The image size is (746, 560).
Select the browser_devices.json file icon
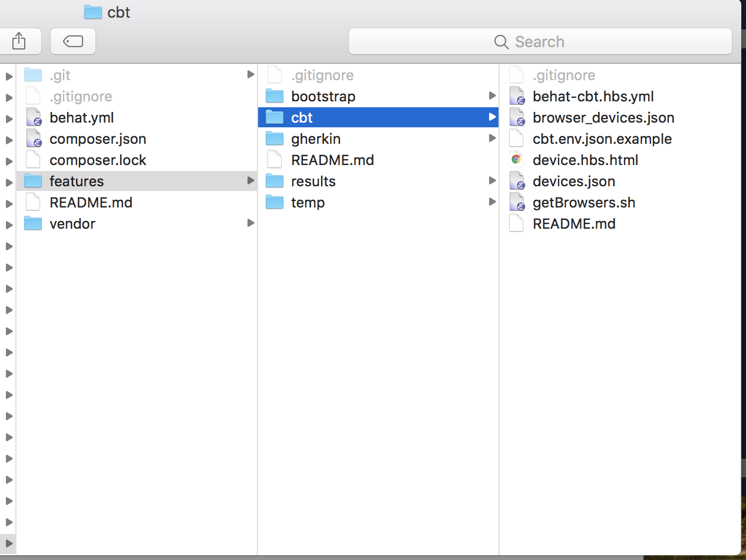point(517,117)
